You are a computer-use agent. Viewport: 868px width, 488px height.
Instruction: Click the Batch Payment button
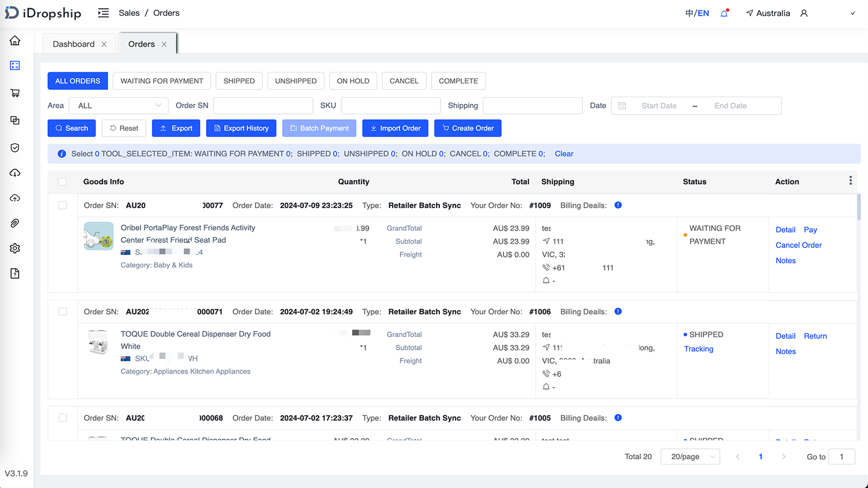click(x=320, y=128)
